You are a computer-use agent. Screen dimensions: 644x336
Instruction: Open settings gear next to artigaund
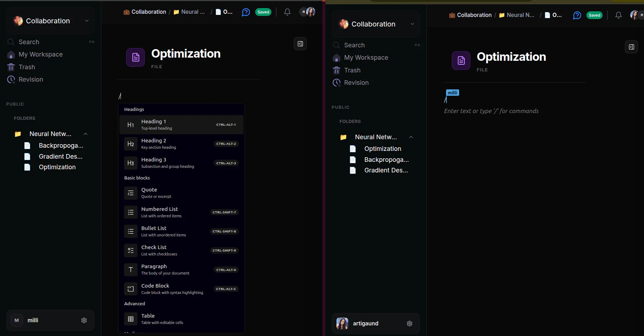[x=410, y=323]
